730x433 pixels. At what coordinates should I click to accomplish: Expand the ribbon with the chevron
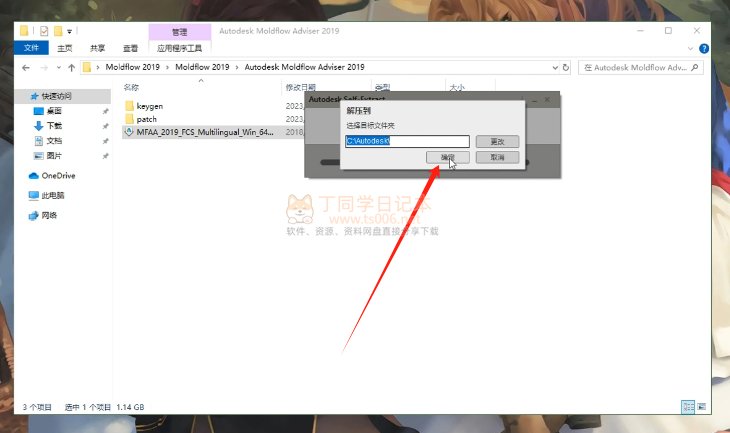click(690, 48)
